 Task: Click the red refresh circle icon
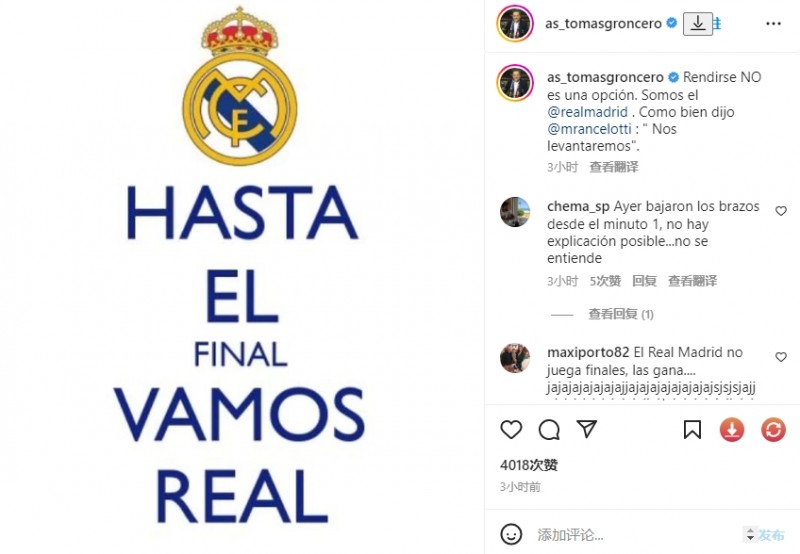[x=773, y=430]
